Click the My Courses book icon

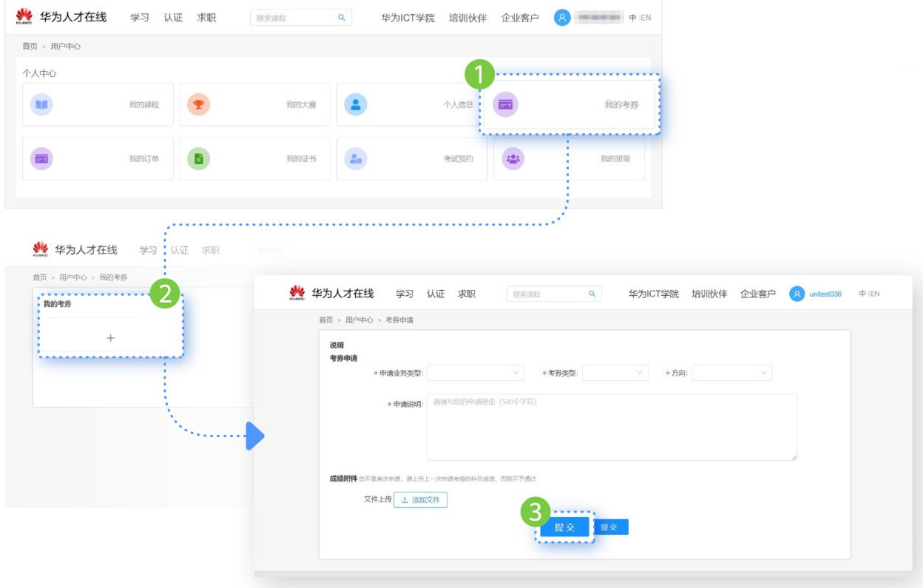coord(41,105)
